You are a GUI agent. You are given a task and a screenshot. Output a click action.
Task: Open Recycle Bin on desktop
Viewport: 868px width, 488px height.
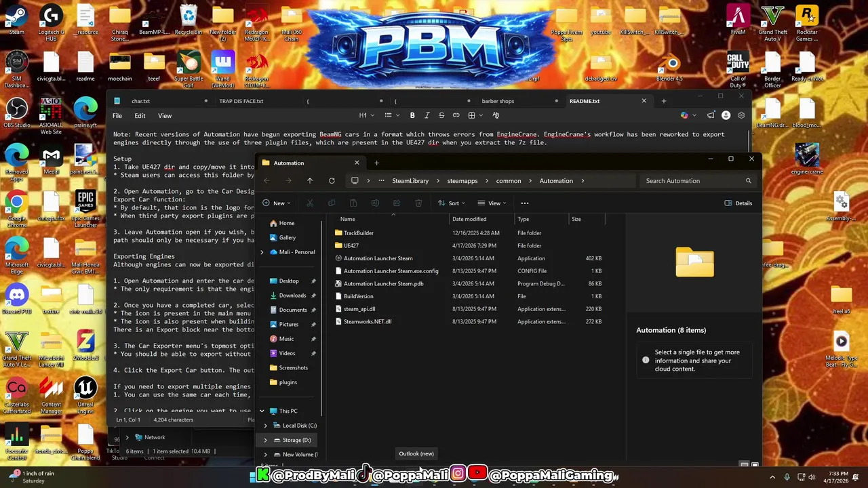pyautogui.click(x=189, y=20)
